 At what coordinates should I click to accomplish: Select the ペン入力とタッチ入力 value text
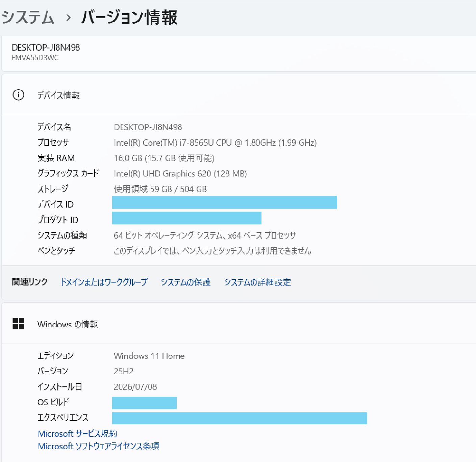(212, 251)
